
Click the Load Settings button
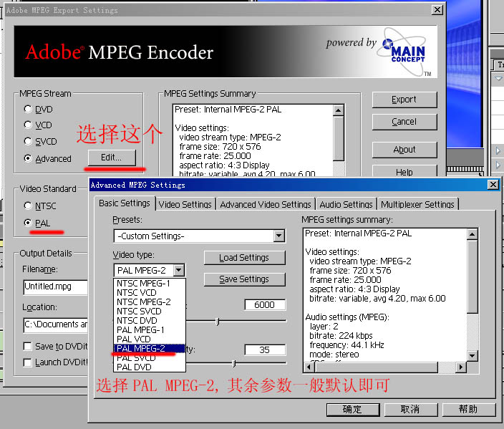point(244,258)
